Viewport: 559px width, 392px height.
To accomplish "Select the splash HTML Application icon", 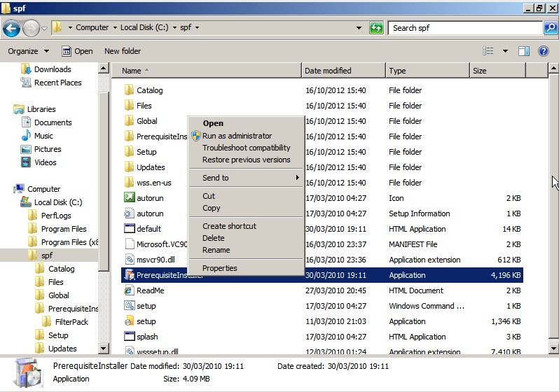I will (x=129, y=337).
